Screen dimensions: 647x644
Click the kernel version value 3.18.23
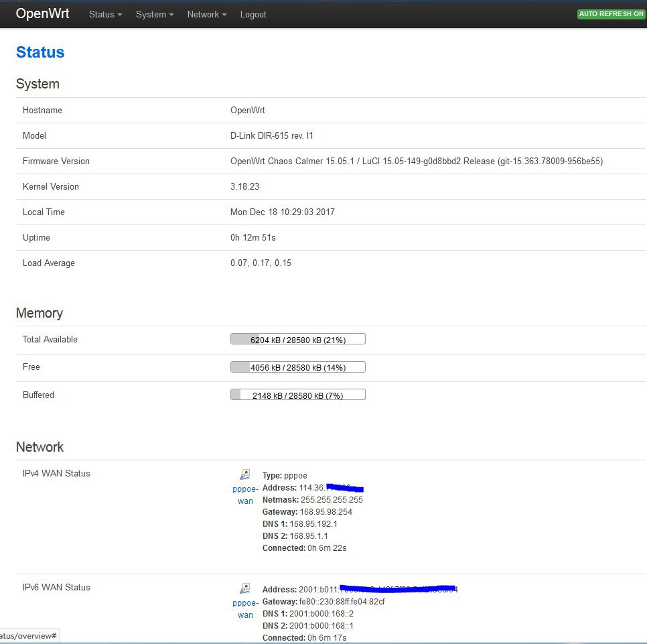[244, 186]
